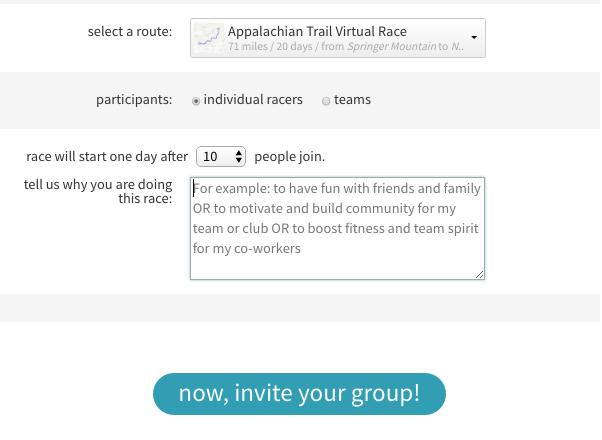
Task: Click the 'race will start one day after' text
Action: (107, 157)
